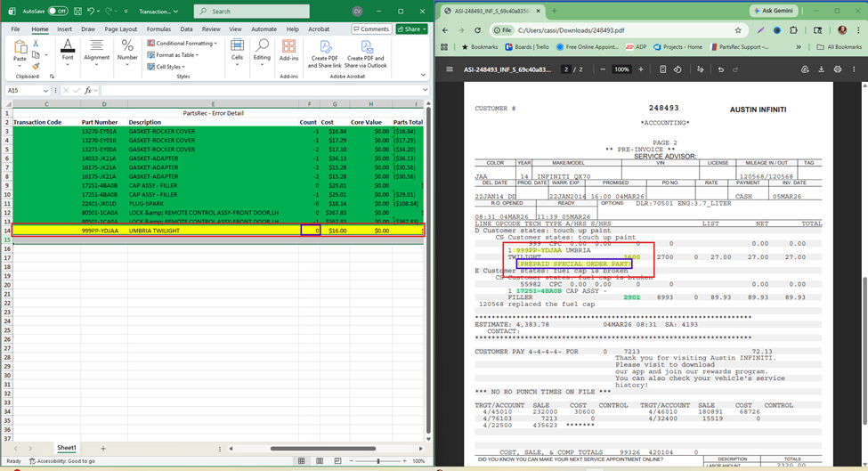Viewport: 868px width, 471px height.
Task: Click the Copy icon in Clipboard group
Action: (36, 55)
